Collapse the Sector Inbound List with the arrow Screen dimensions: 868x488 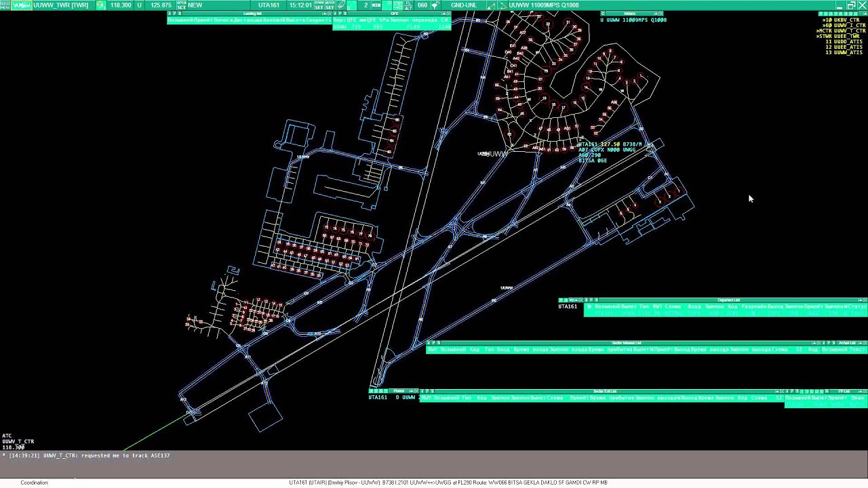[814, 343]
